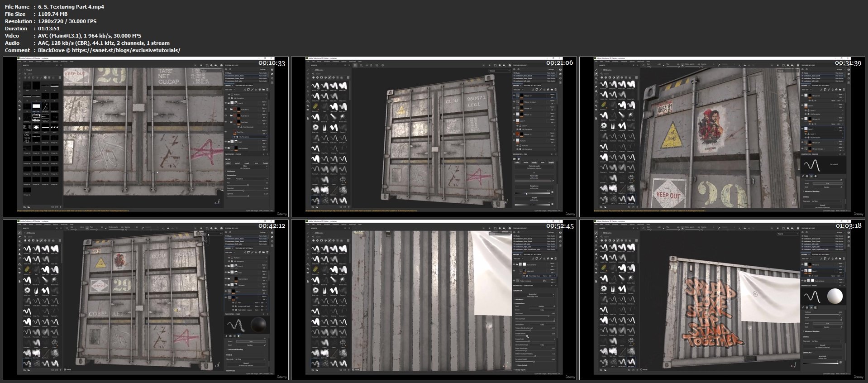
Task: Click the random seed dice icon in the 01:03:18 frame
Action: [x=841, y=327]
